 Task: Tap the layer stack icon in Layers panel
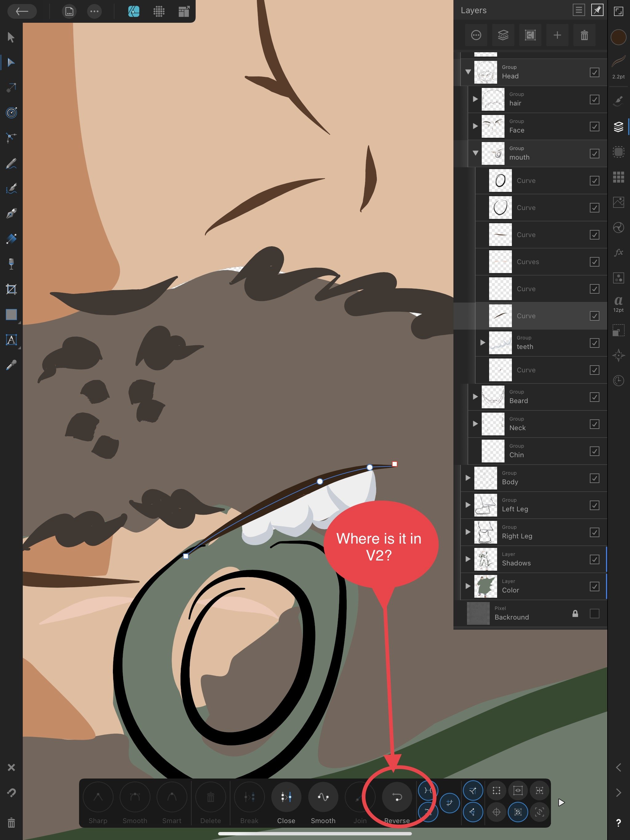503,35
